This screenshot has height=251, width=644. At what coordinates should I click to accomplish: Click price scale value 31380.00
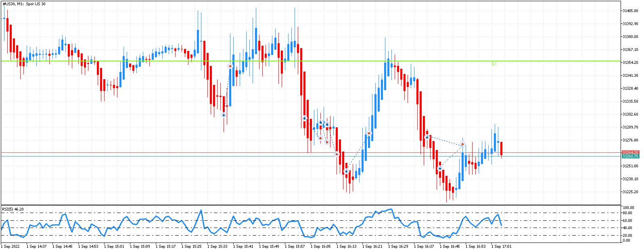point(630,37)
